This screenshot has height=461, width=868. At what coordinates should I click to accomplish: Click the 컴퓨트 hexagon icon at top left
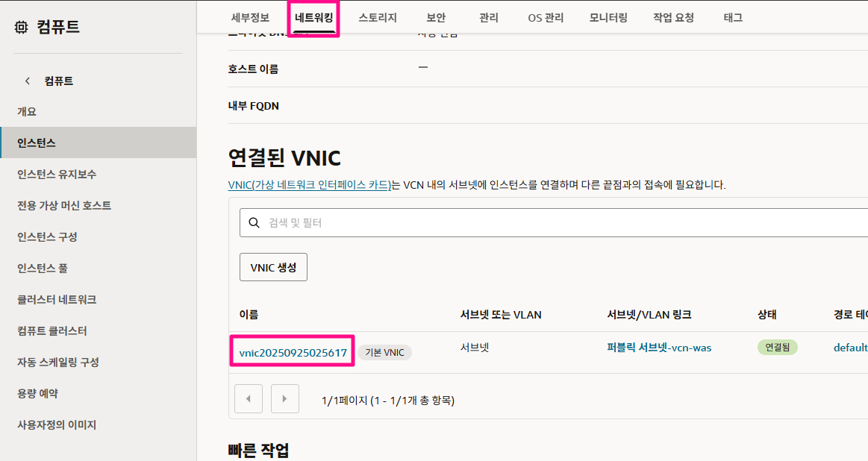point(22,25)
